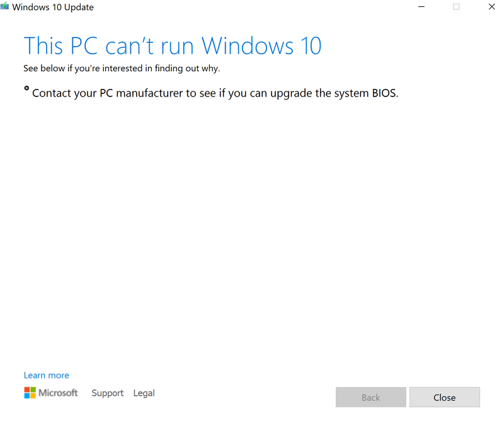The height and width of the screenshot is (425, 504).
Task: Click the greyed-out Back button
Action: coord(371,397)
